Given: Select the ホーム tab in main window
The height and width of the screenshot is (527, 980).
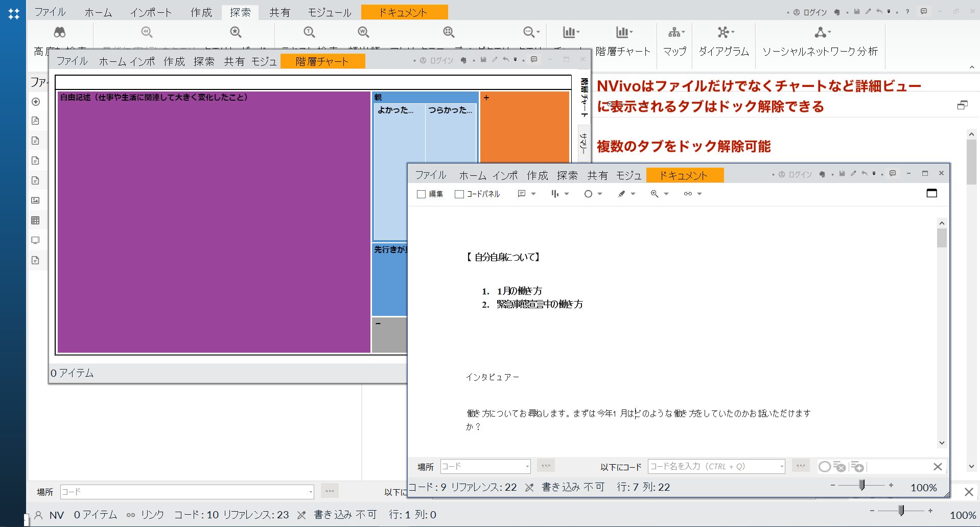Looking at the screenshot, I should point(98,12).
